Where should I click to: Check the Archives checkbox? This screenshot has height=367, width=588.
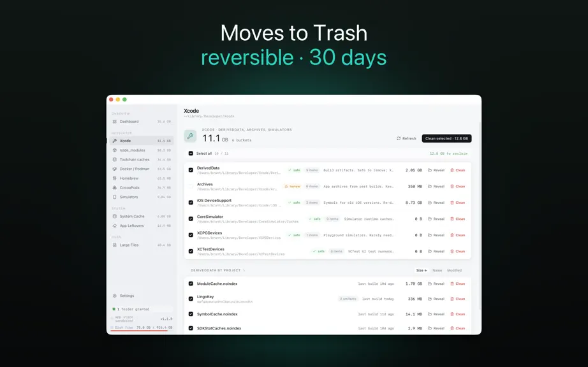coord(191,186)
